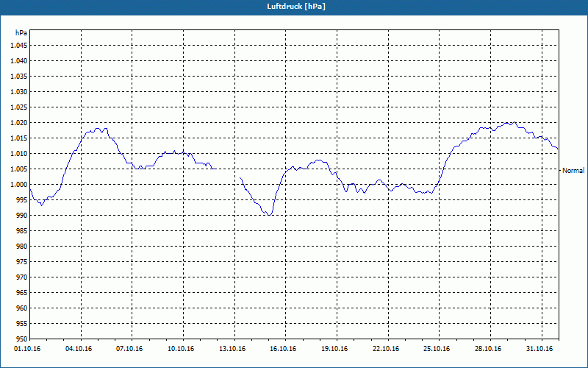Viewport: 588px width, 368px height.
Task: Click the Normal pressure marker label
Action: 573,171
